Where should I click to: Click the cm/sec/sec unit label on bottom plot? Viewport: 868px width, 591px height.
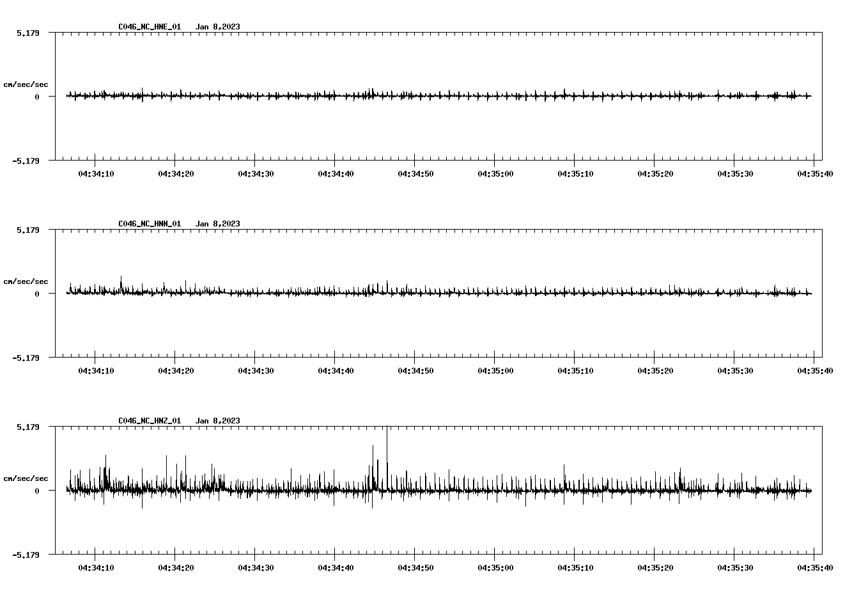pos(27,476)
